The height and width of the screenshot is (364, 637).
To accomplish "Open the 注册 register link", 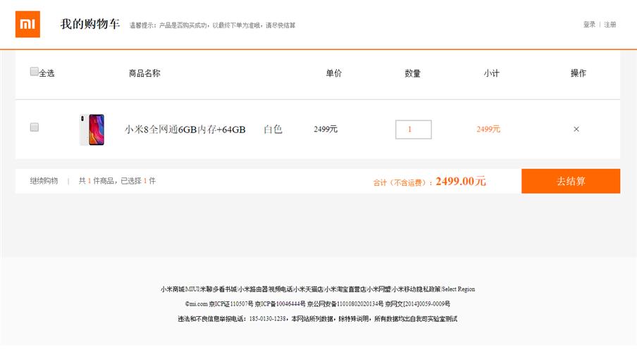I will [610, 25].
